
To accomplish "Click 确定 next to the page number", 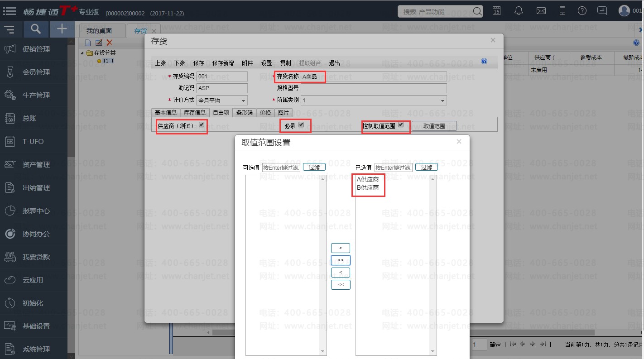I will coord(495,345).
